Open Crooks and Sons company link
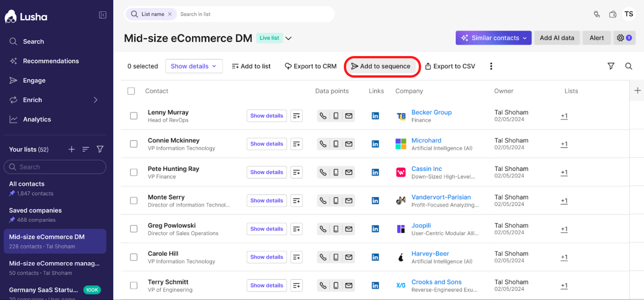The width and height of the screenshot is (644, 300). tap(436, 282)
